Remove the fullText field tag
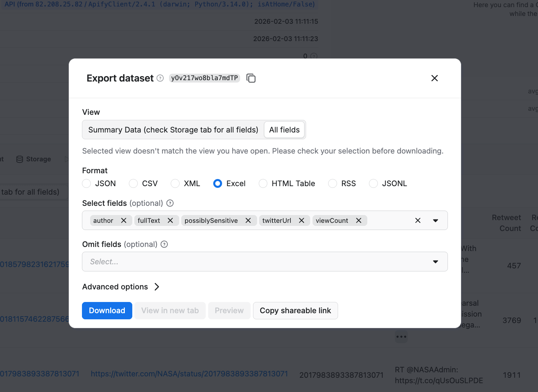Viewport: 538px width, 392px height. pos(170,220)
